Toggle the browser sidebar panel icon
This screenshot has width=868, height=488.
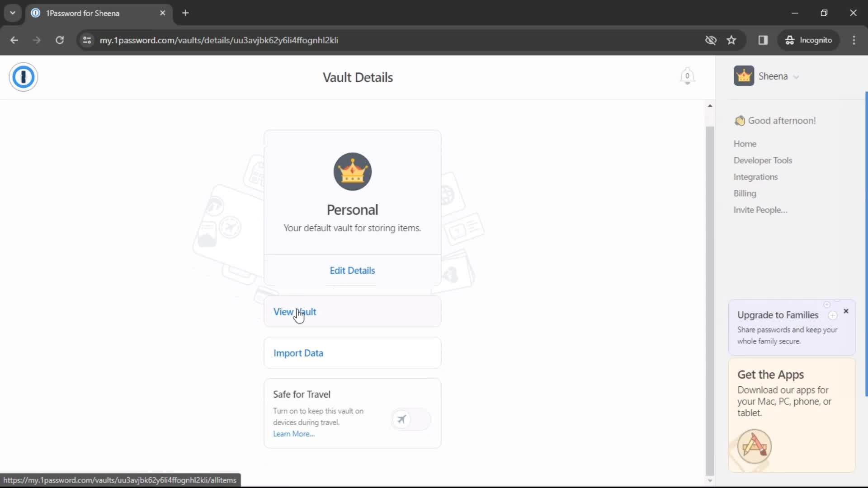764,40
